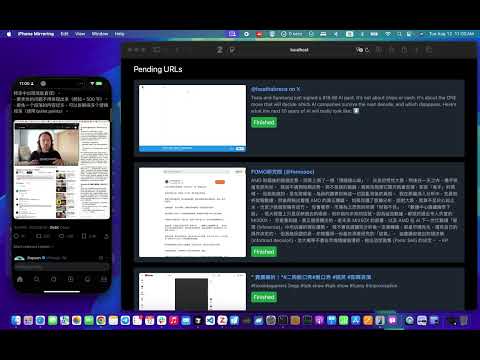Show the Safari tab overview
The width and height of the screenshot is (480, 360).
429,50
